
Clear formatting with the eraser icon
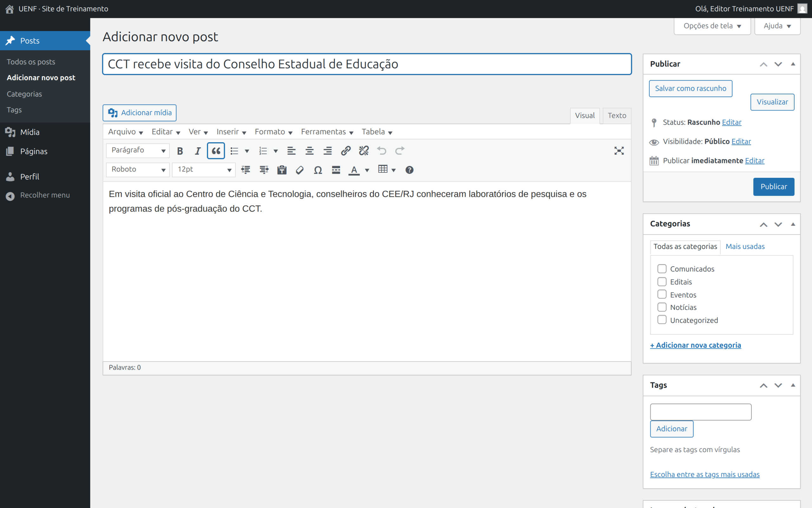(300, 170)
